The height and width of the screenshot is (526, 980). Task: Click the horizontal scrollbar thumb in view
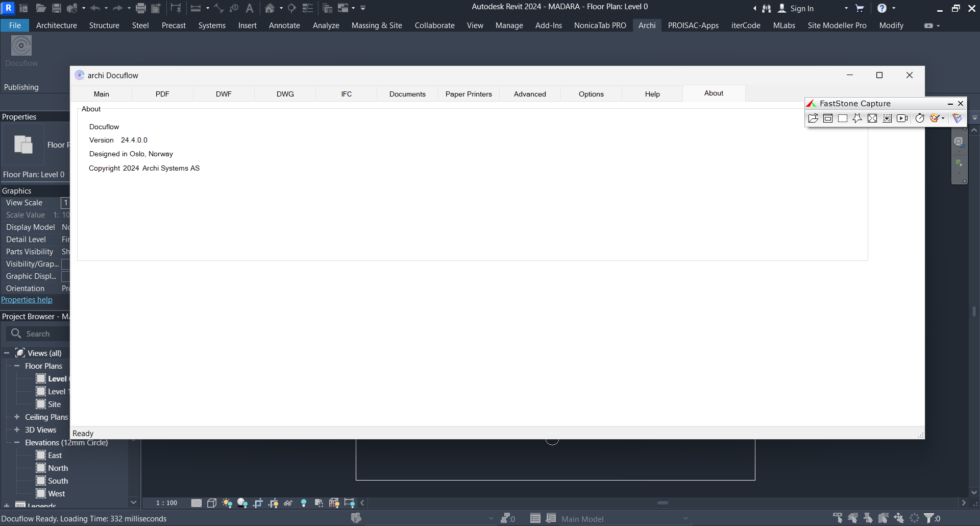pyautogui.click(x=663, y=503)
